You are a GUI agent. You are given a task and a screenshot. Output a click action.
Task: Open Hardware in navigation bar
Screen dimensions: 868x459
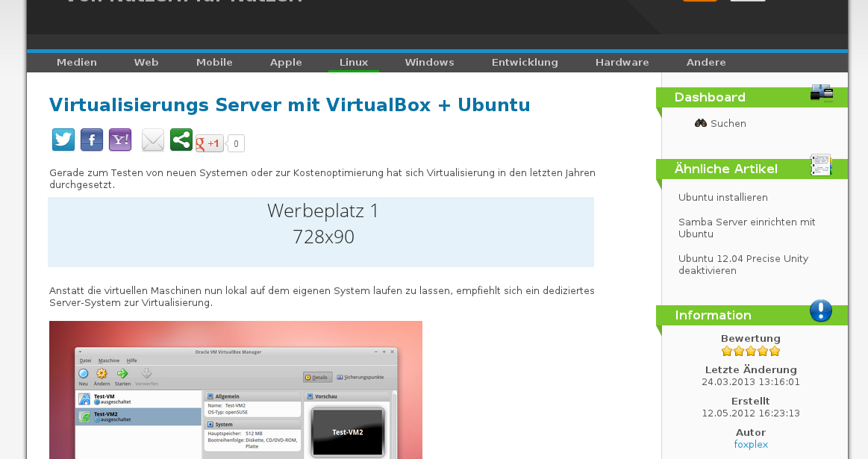(x=622, y=62)
